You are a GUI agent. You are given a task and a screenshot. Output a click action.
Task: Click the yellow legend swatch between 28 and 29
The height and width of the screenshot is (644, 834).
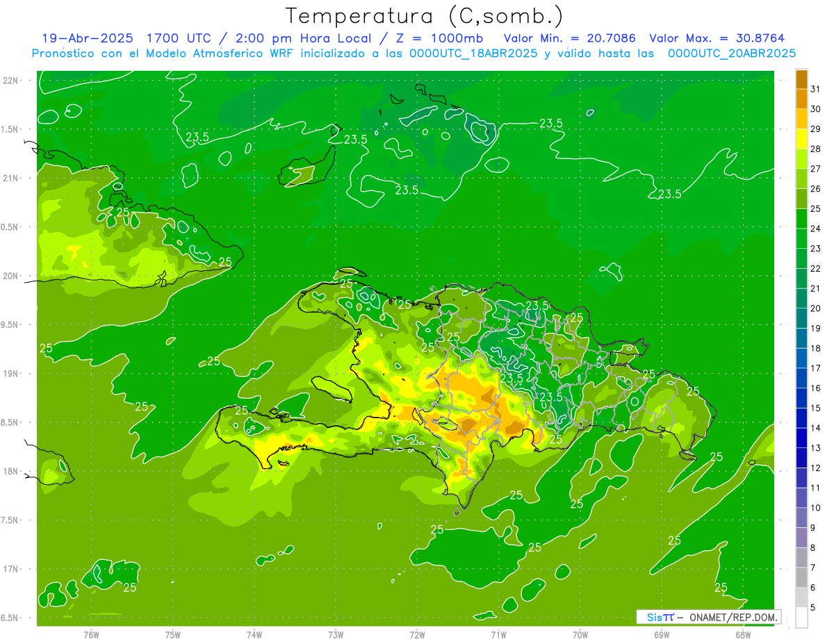tap(801, 139)
